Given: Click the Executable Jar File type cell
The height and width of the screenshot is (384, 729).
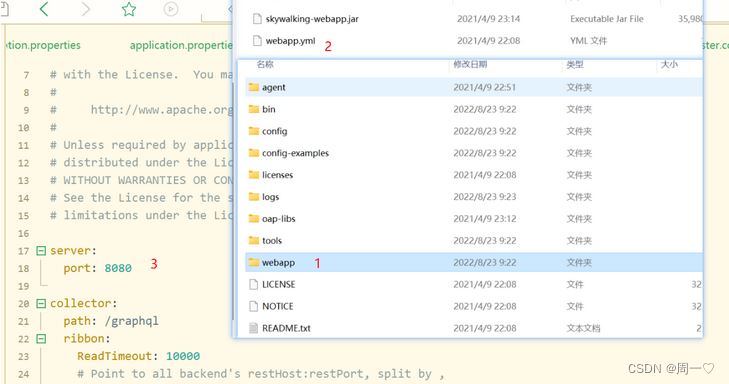Looking at the screenshot, I should pos(607,19).
